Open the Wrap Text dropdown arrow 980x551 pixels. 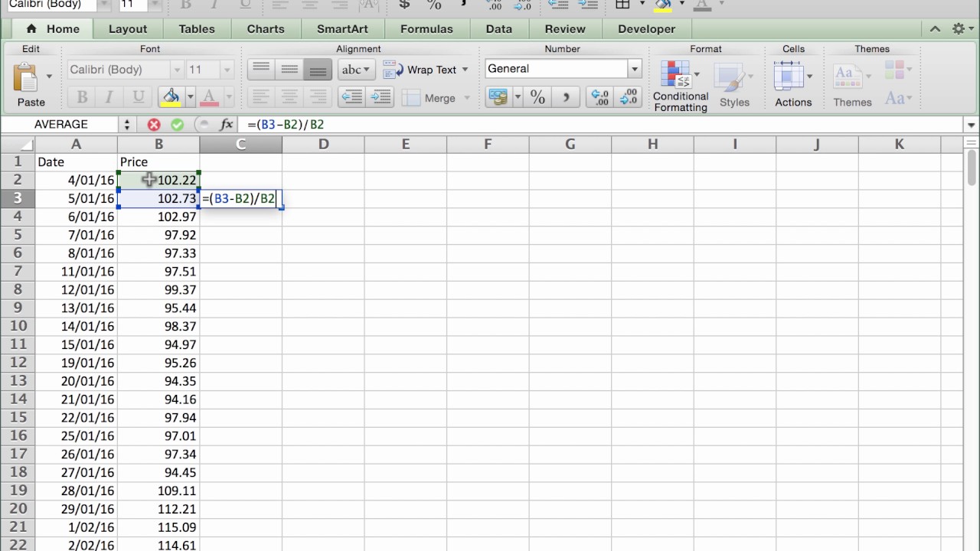tap(465, 70)
